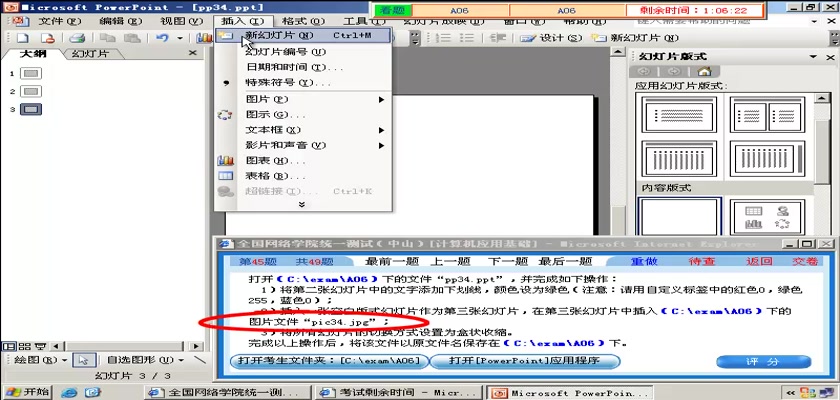Screen dimensions: 840x400
Task: Click 交卷 in exam window
Action: click(x=805, y=261)
